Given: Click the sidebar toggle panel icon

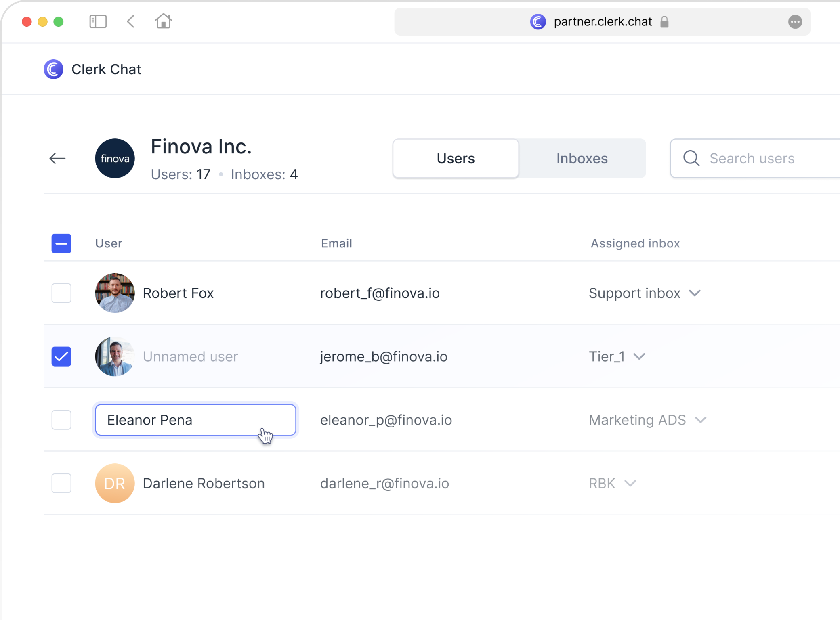Looking at the screenshot, I should tap(99, 21).
